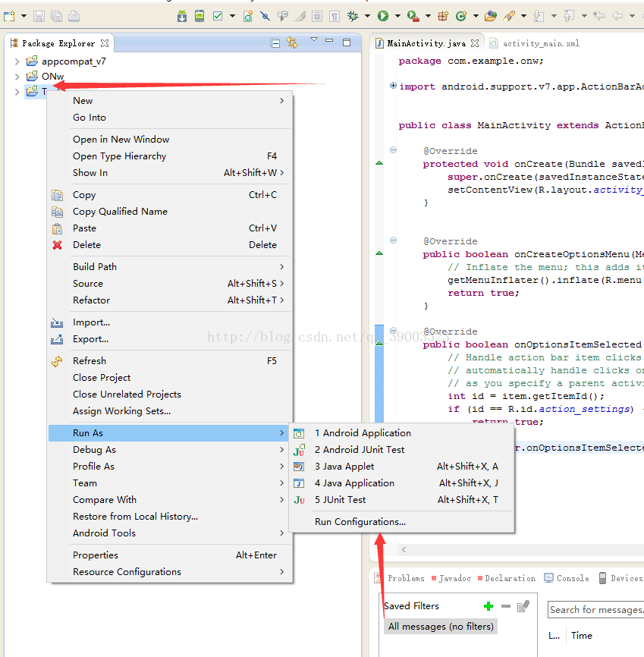
Task: Navigate Back with the toolbar arrow
Action: click(617, 17)
